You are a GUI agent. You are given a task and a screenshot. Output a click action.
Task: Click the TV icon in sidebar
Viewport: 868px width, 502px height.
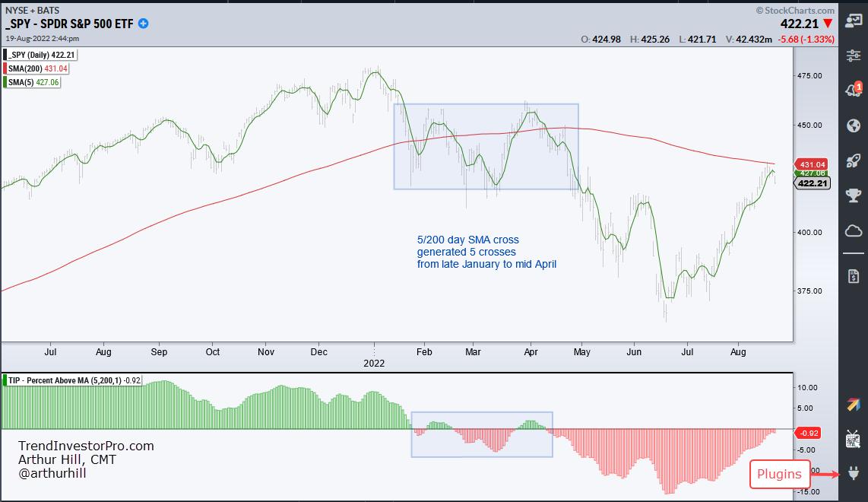coord(853,439)
